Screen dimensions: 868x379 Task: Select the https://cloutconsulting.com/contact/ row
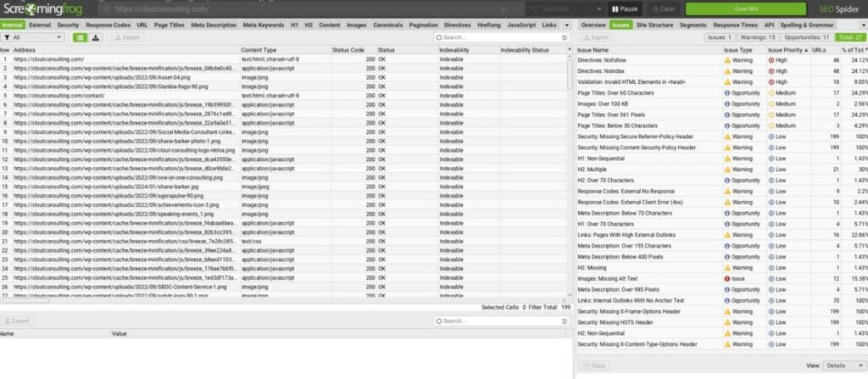tap(283, 95)
